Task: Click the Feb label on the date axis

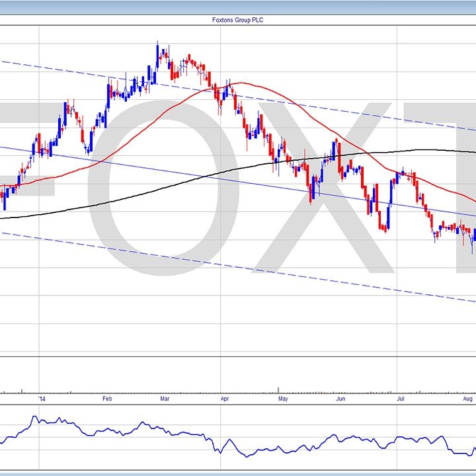Action: pos(108,399)
